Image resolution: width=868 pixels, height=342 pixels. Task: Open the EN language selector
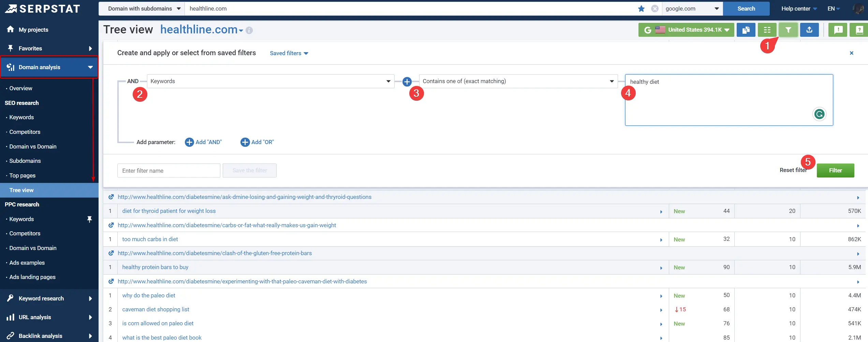click(x=834, y=9)
